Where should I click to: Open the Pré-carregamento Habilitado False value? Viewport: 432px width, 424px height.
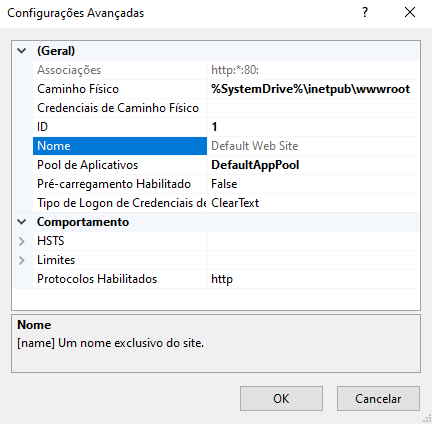click(313, 184)
